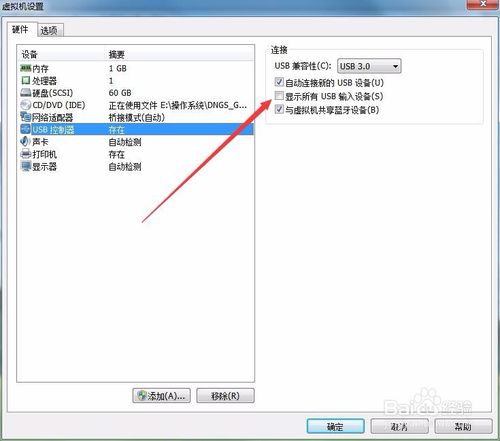Toggle share Bluetooth devices with VM (B)
Screen dimensions: 500x441
279,110
